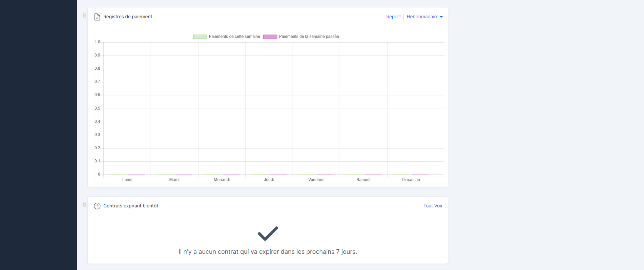Click the Paiements de la semaine passée legend label

click(x=309, y=37)
